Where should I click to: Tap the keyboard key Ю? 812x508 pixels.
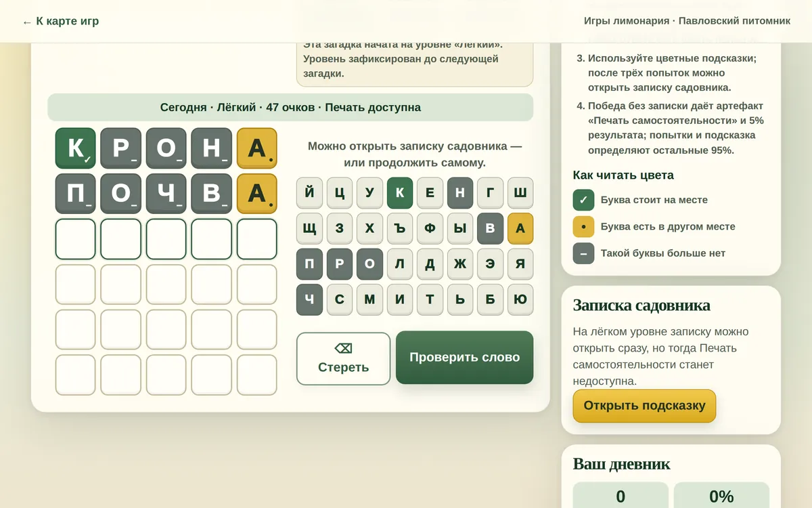520,299
